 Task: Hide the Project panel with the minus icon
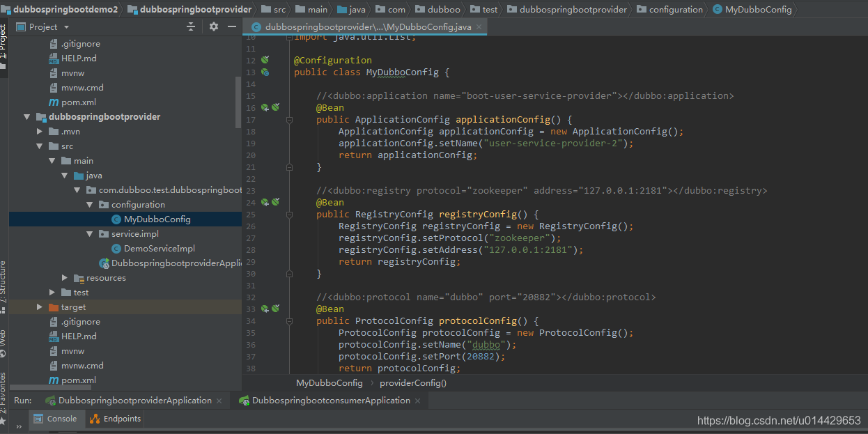pyautogui.click(x=232, y=26)
